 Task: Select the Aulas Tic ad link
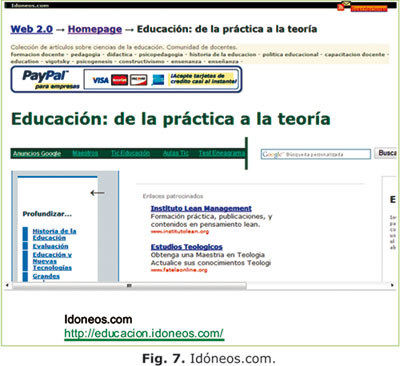176,153
